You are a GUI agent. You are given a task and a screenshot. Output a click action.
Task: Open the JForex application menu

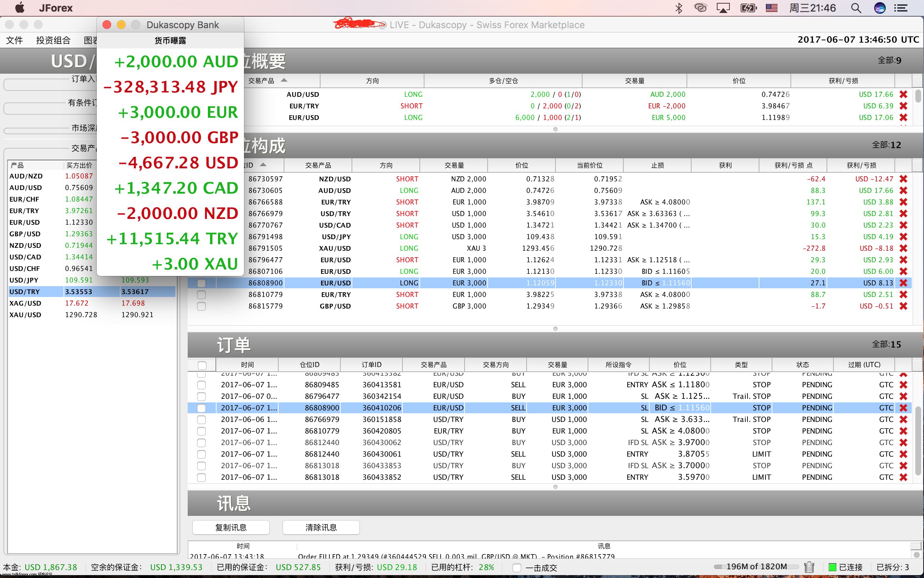click(55, 8)
